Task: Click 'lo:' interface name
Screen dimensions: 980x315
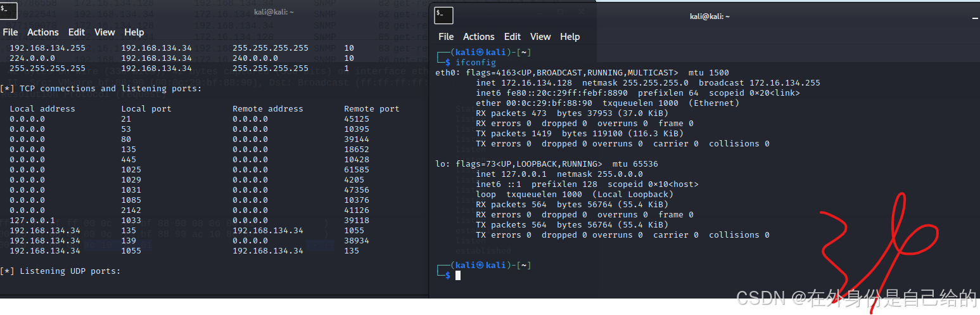Action: click(x=443, y=164)
